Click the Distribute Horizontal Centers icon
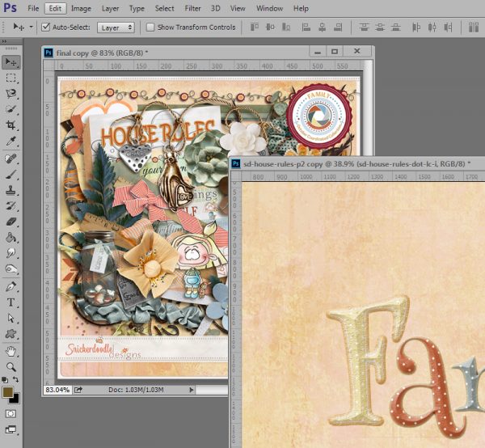Viewport: 485px width, 448px height. point(432,27)
